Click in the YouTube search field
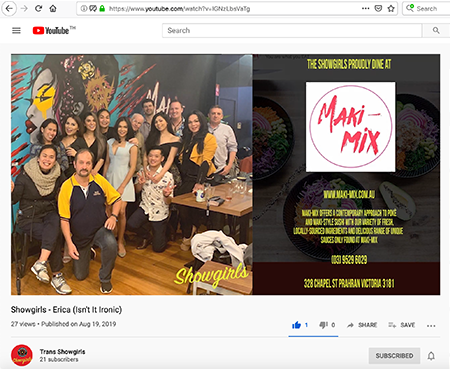This screenshot has height=369, width=450. (292, 31)
